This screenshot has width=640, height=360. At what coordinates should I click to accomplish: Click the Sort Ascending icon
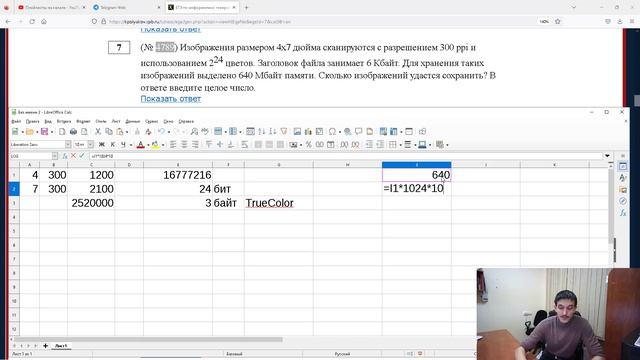point(262,131)
